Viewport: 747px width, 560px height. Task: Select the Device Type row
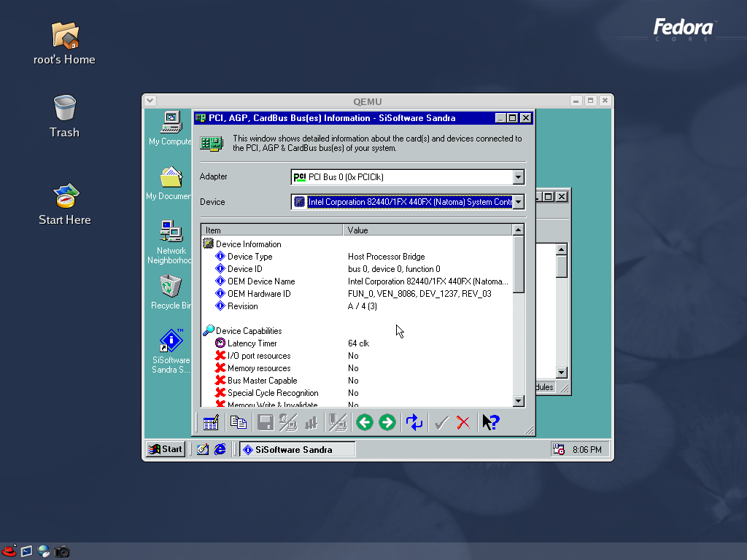(x=357, y=256)
